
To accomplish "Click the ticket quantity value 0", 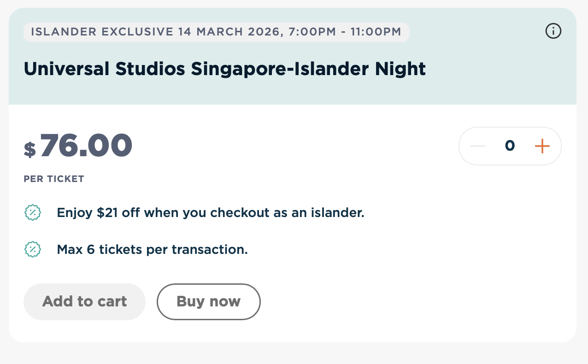I will [x=510, y=146].
